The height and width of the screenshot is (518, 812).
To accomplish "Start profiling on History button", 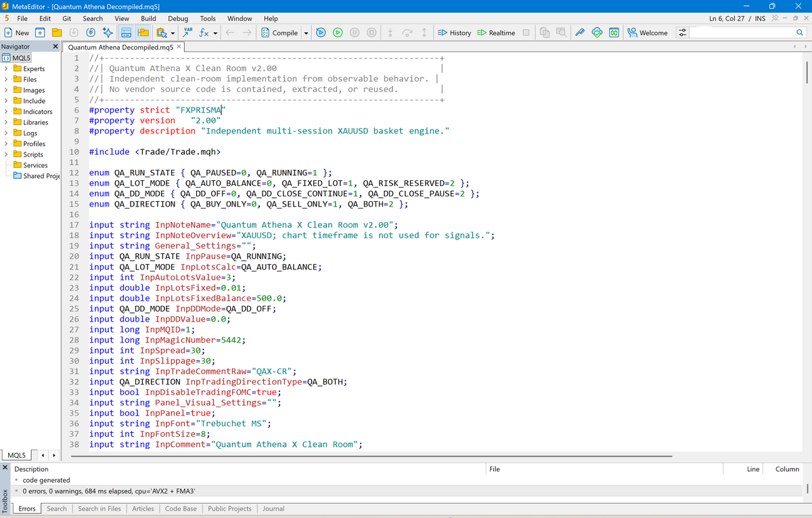I will [x=454, y=33].
